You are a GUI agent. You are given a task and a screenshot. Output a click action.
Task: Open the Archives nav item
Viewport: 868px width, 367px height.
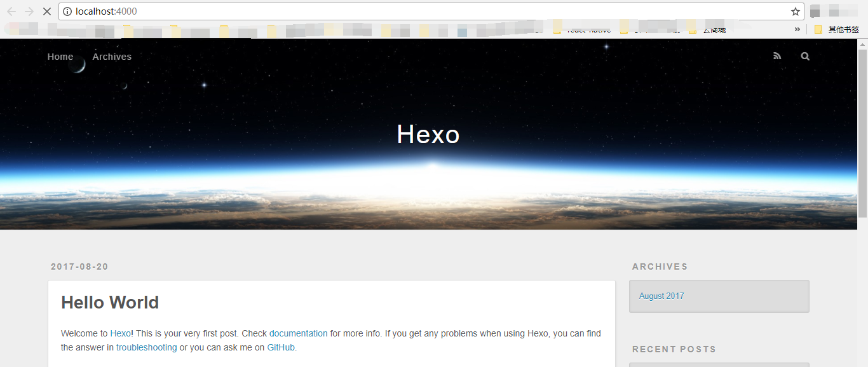coord(112,57)
